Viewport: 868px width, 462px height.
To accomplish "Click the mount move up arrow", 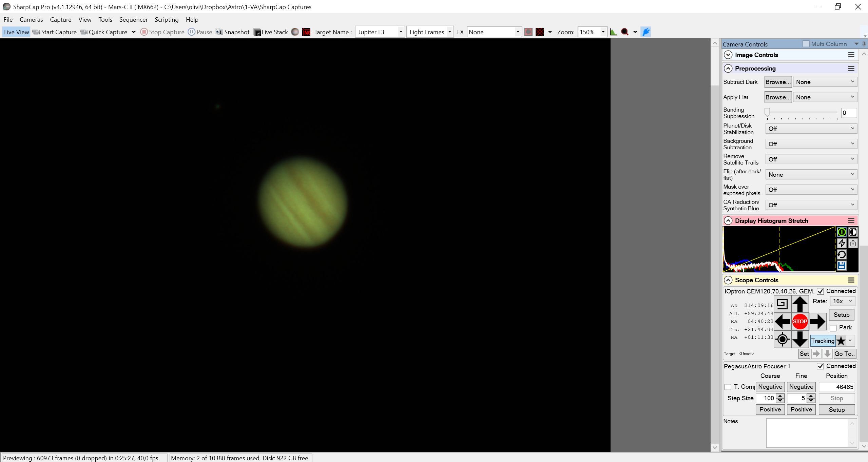I will click(x=799, y=304).
